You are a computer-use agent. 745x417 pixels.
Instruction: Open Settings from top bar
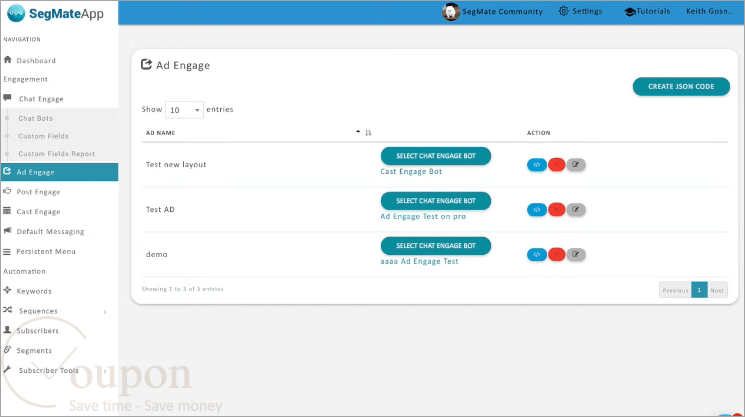[x=587, y=11]
